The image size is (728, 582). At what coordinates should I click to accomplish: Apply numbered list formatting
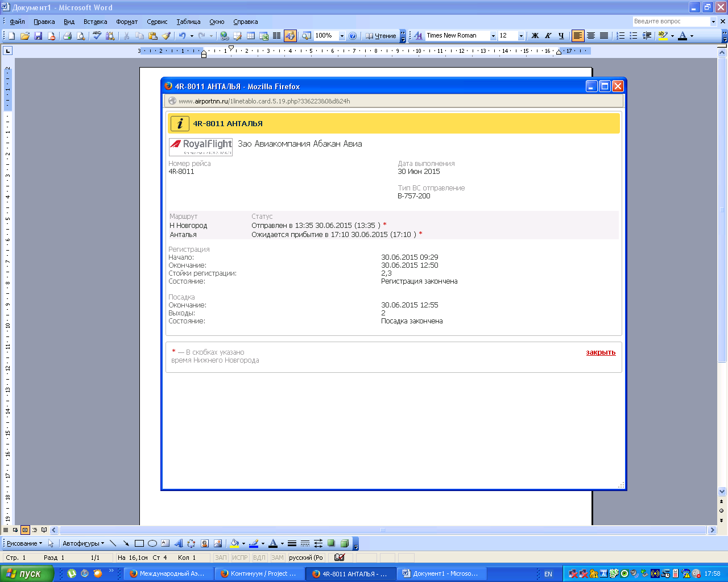coord(621,36)
